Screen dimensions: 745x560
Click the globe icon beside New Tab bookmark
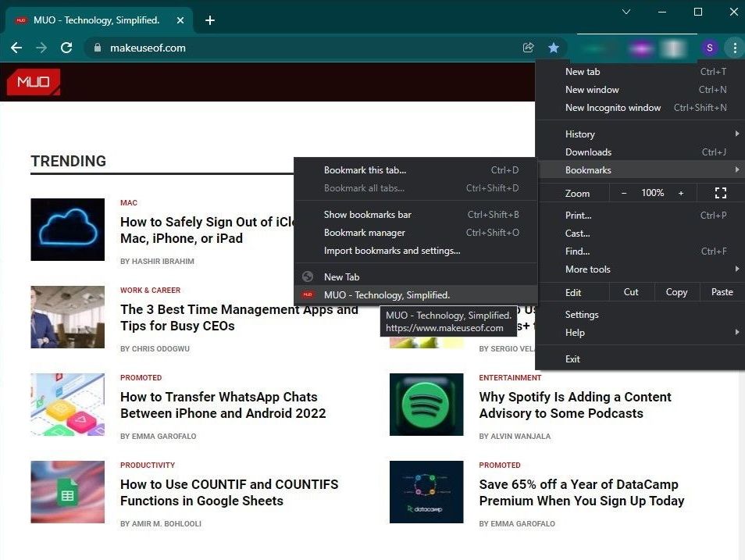308,276
